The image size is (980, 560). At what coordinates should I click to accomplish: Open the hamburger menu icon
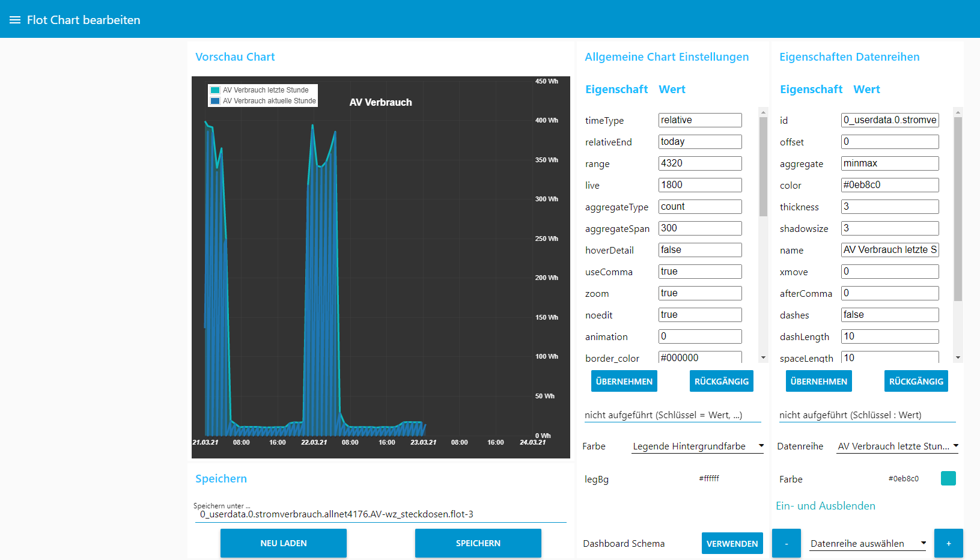[x=15, y=20]
